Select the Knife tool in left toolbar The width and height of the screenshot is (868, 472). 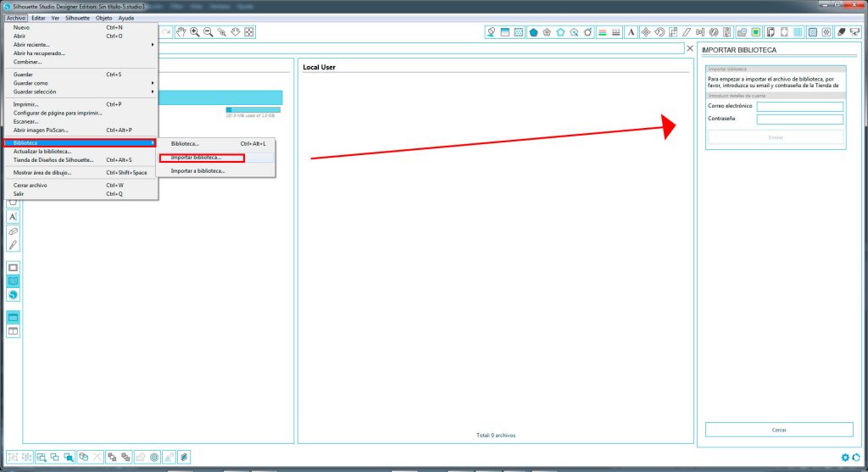pyautogui.click(x=13, y=245)
